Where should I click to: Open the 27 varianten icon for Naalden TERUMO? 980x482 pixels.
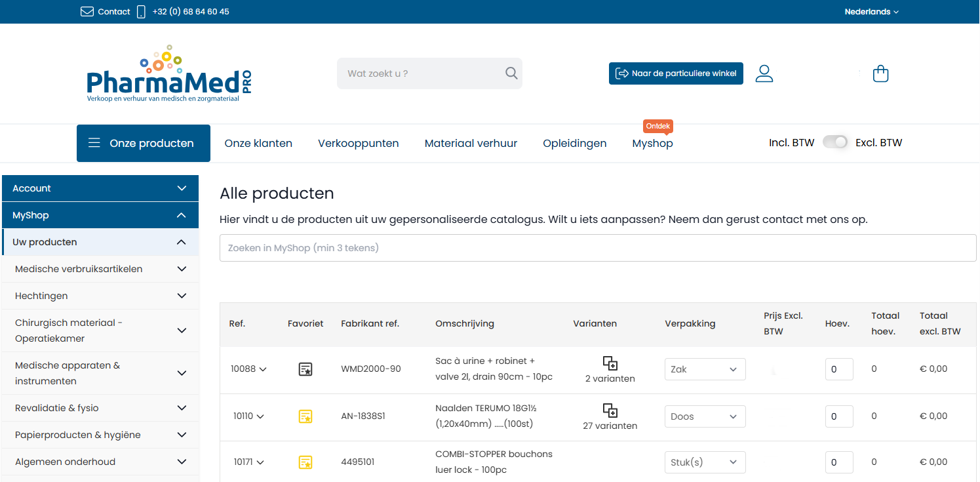(x=610, y=411)
